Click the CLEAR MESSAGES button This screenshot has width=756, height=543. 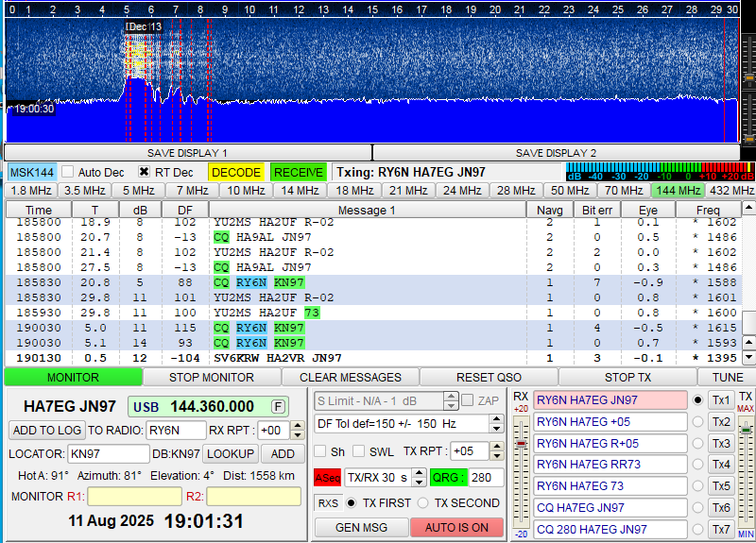tap(351, 377)
